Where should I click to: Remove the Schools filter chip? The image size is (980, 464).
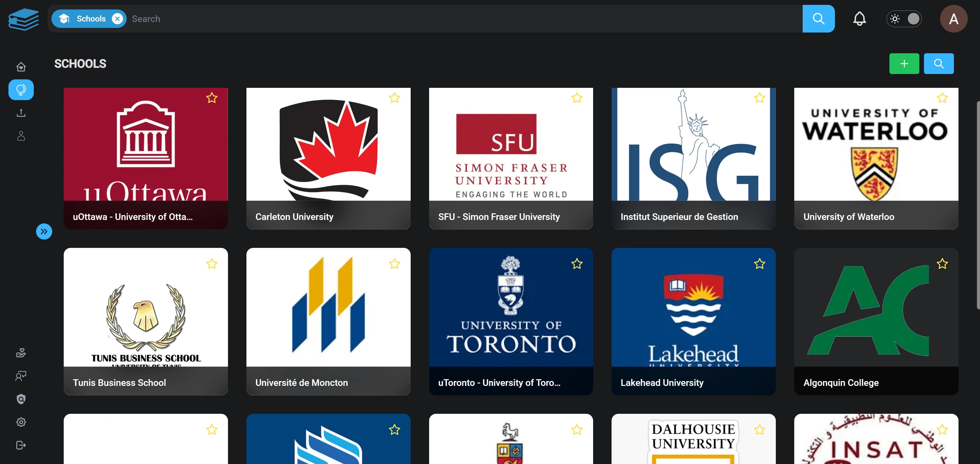pos(117,19)
